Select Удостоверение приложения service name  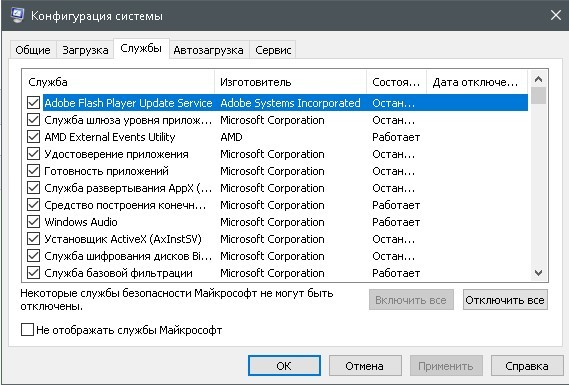coord(116,154)
